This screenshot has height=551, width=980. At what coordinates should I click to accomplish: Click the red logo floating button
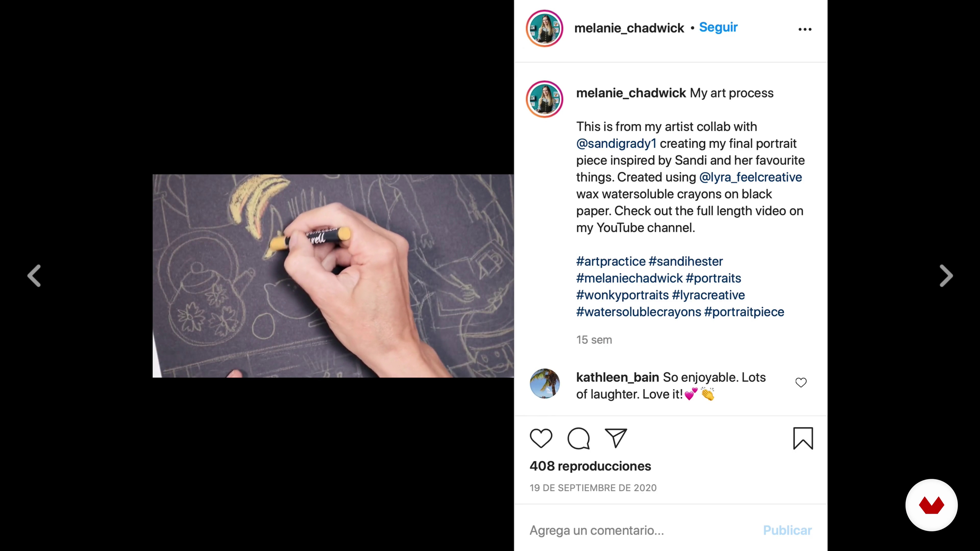click(x=931, y=505)
